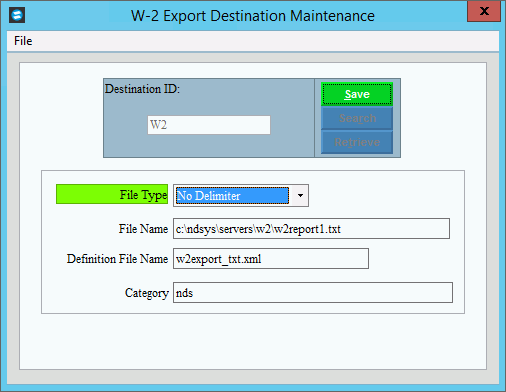Click the window title text
This screenshot has width=506, height=392.
[x=253, y=16]
